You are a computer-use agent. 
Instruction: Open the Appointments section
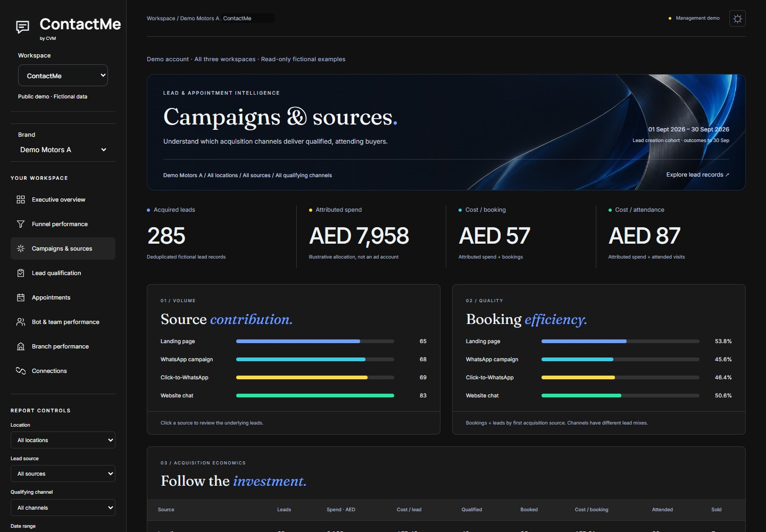[x=63, y=297]
